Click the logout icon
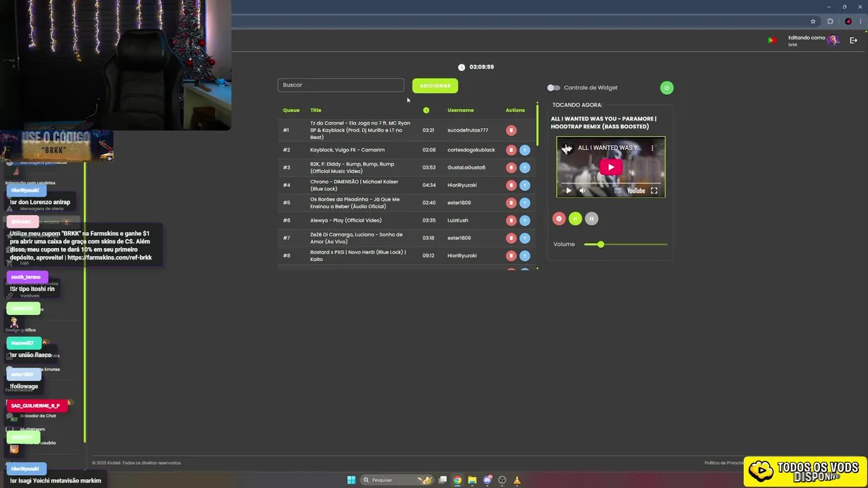The width and height of the screenshot is (868, 488). (x=853, y=40)
